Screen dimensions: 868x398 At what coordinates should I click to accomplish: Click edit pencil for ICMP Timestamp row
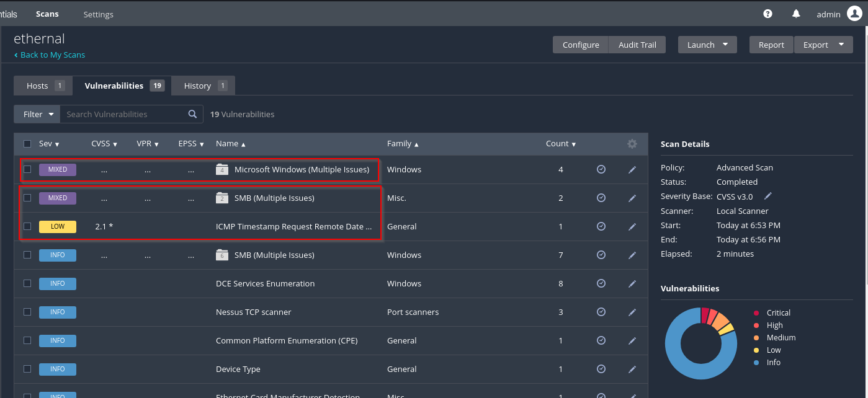click(x=632, y=226)
